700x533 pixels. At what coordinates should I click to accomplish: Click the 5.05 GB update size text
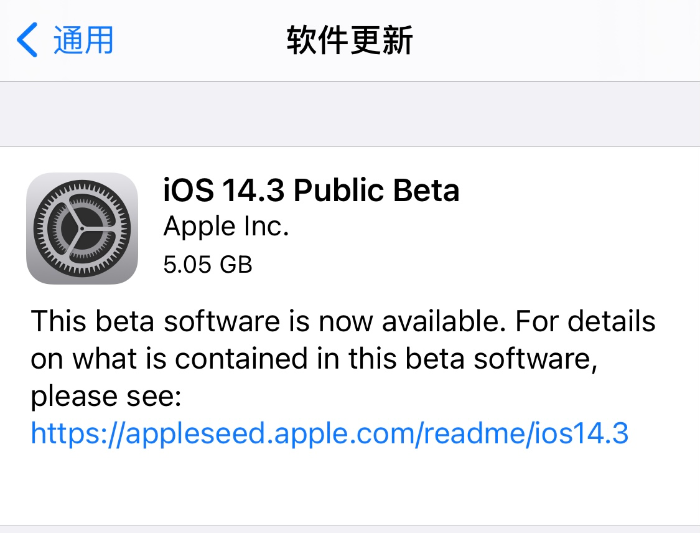point(208,264)
